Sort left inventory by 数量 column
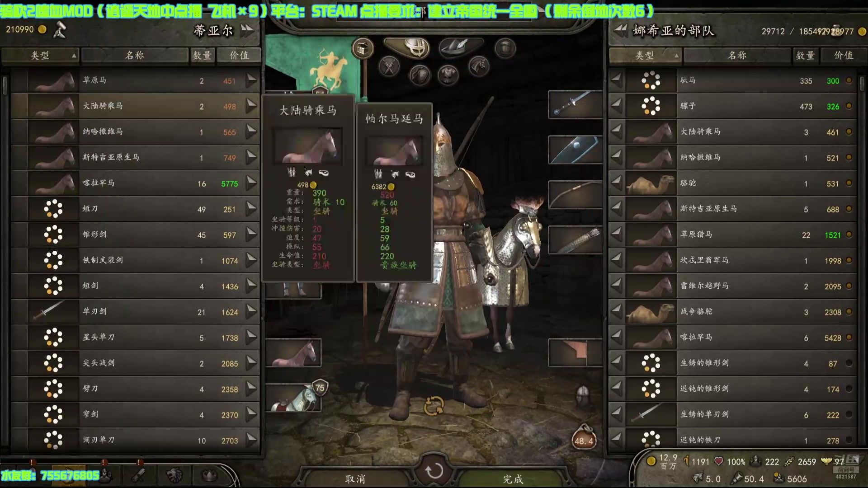Image resolution: width=868 pixels, height=488 pixels. (202, 55)
